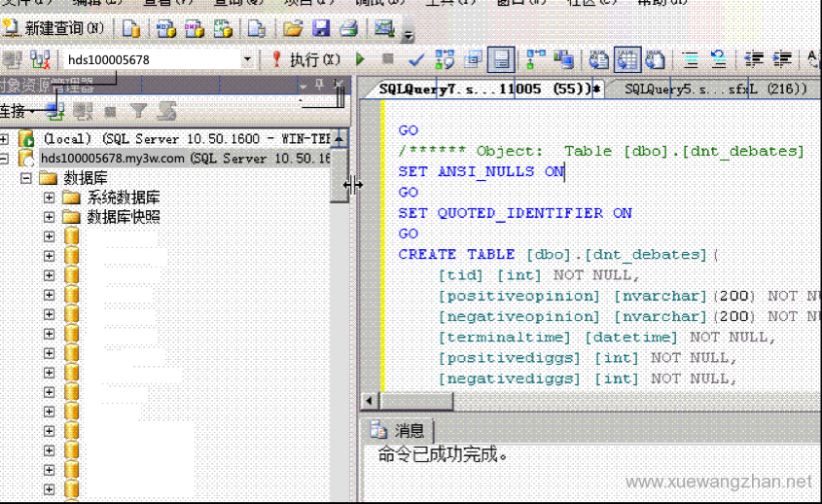Click the filter funnel icon in Object Explorer
Image resolution: width=822 pixels, height=504 pixels.
pyautogui.click(x=139, y=112)
